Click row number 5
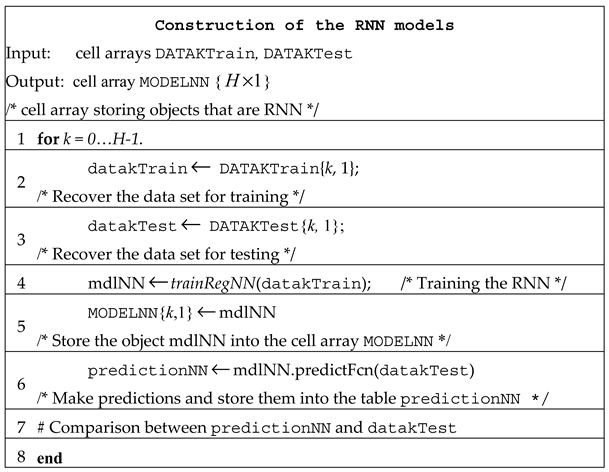The width and height of the screenshot is (609, 472). pyautogui.click(x=20, y=329)
